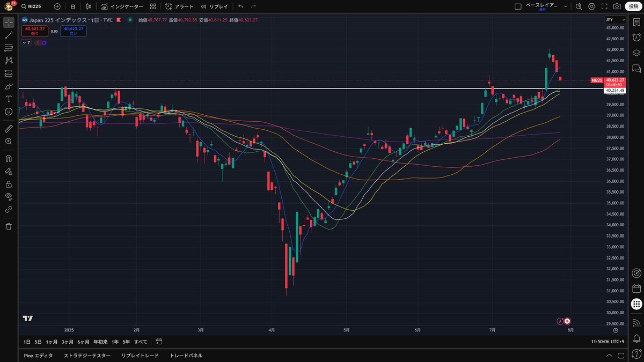Open the quick search lightning icon
This screenshot has height=362, width=644.
579,6
